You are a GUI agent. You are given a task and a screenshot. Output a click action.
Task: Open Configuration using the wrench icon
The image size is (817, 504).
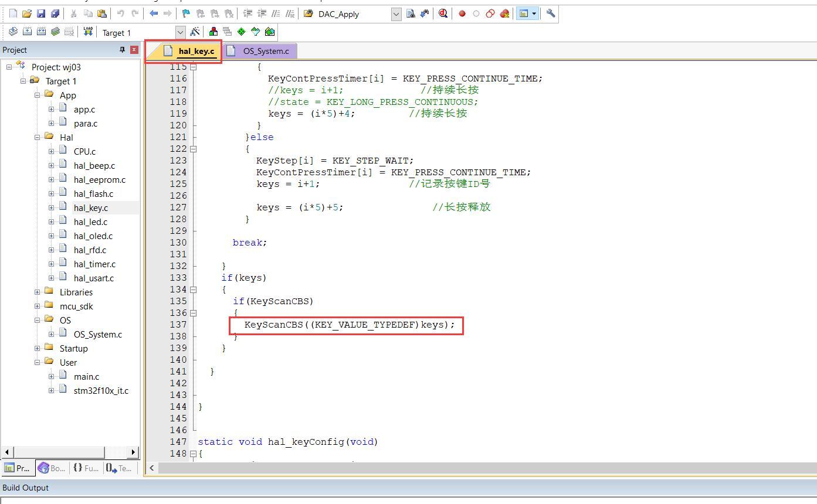551,13
